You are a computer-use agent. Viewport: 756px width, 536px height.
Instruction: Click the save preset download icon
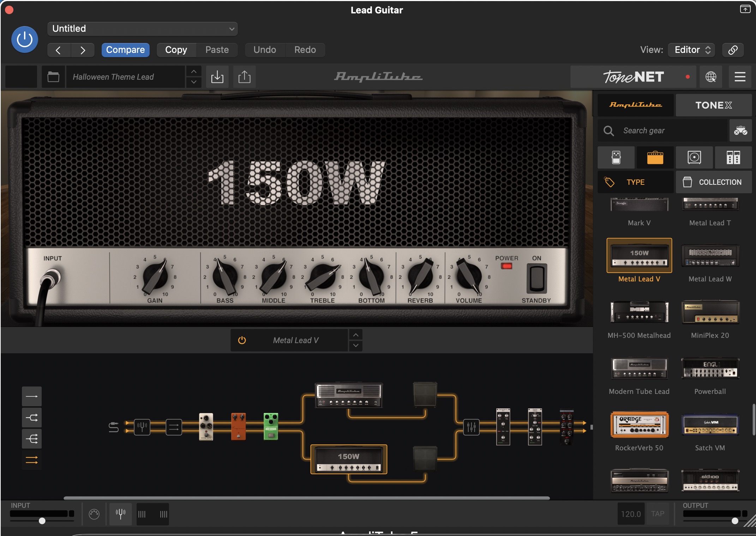pyautogui.click(x=217, y=77)
